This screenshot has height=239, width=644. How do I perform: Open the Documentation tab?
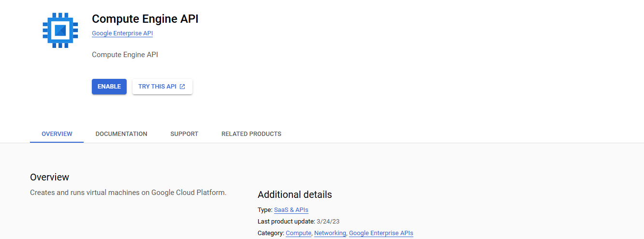(121, 134)
